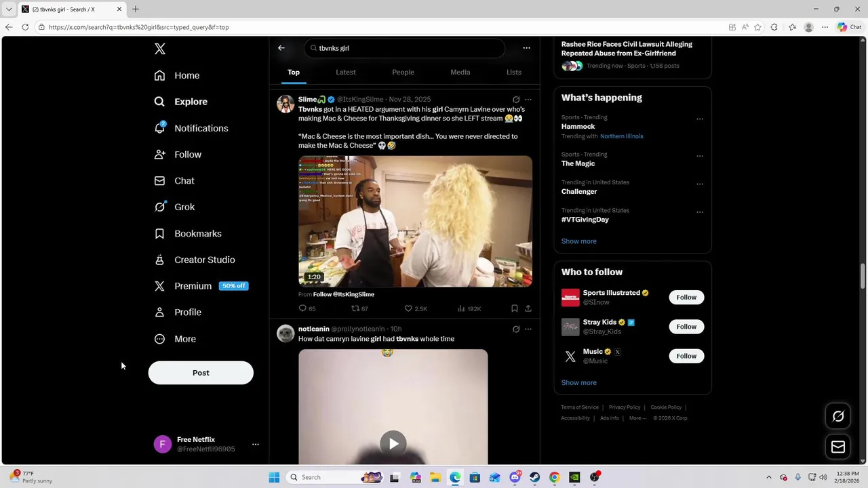868x488 pixels.
Task: Open floating Grok button
Action: 838,417
